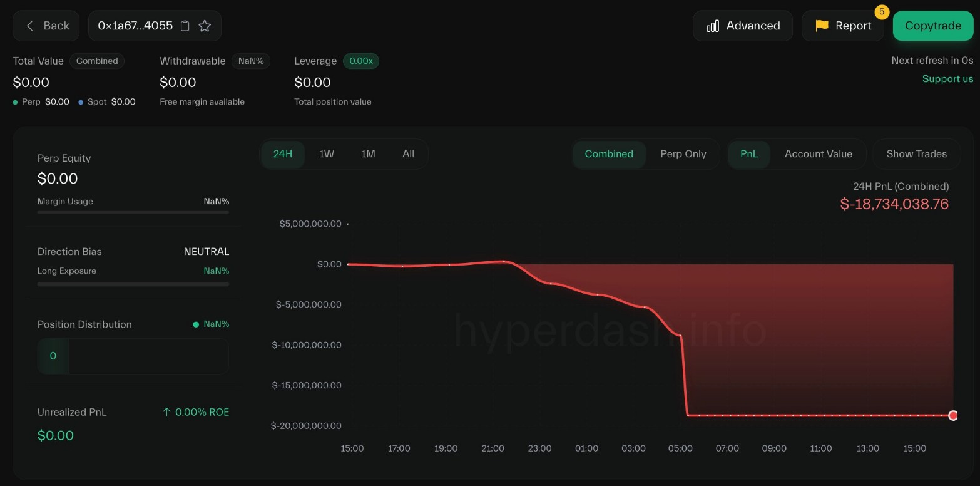Star the 0x1a67...4055 wallet as favorite
980x486 pixels.
coord(204,26)
